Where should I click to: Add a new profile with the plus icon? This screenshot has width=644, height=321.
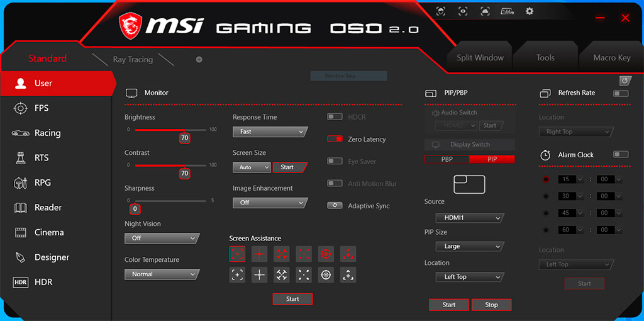(x=199, y=59)
